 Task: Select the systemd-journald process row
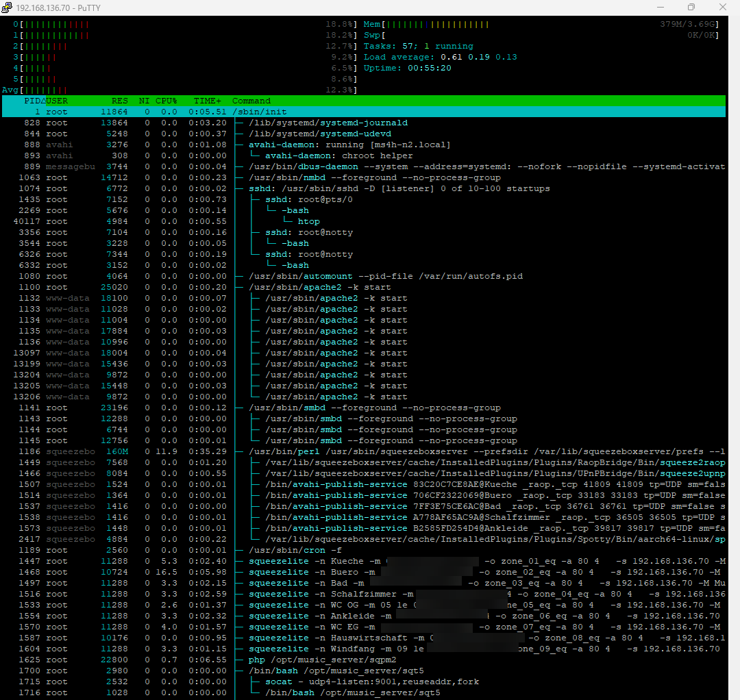pyautogui.click(x=363, y=123)
